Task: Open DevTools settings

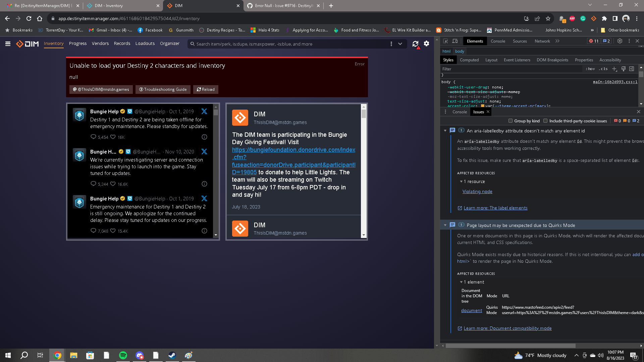Action: pos(620,41)
